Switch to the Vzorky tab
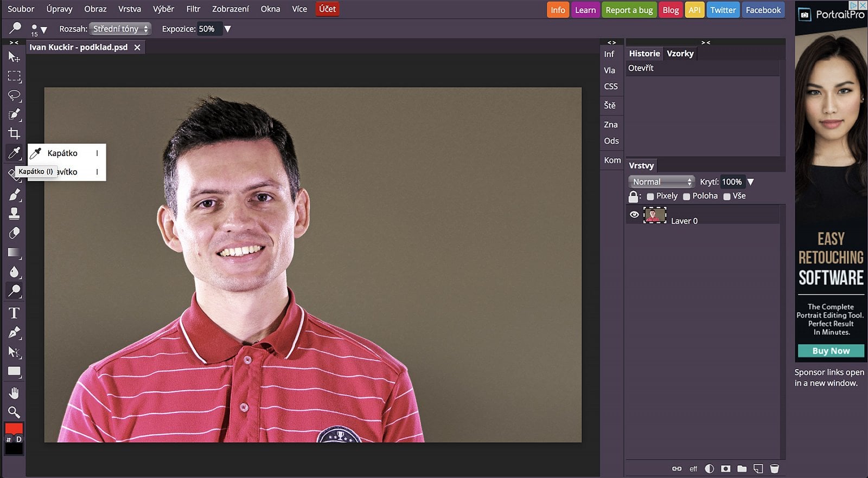868x478 pixels. coord(680,53)
